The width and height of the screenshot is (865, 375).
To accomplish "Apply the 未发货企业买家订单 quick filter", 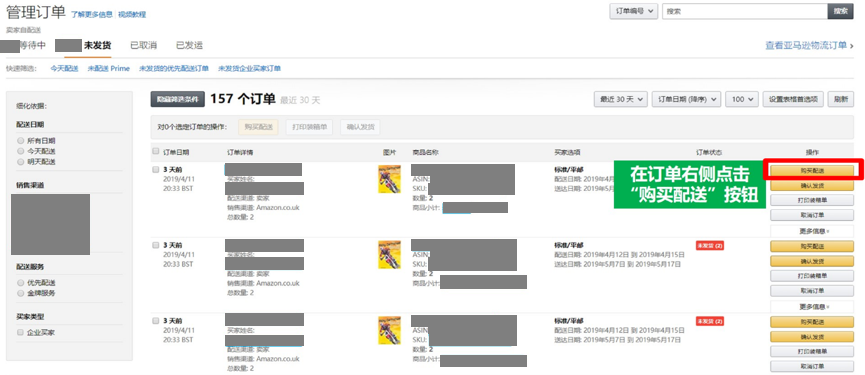I will [x=249, y=68].
